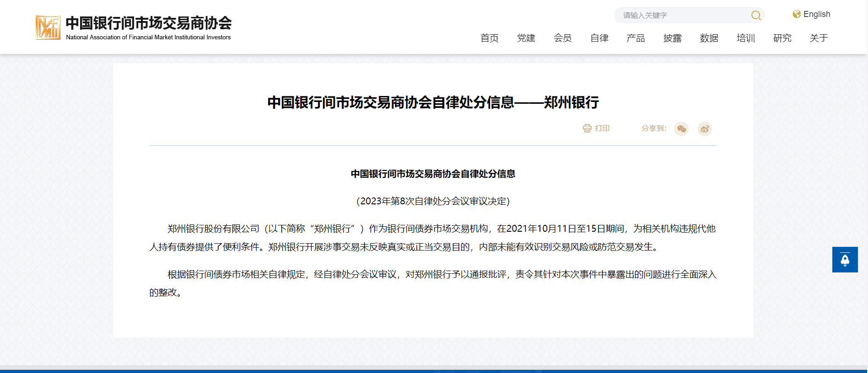
Task: Expand the 自律 navigation menu
Action: 599,38
